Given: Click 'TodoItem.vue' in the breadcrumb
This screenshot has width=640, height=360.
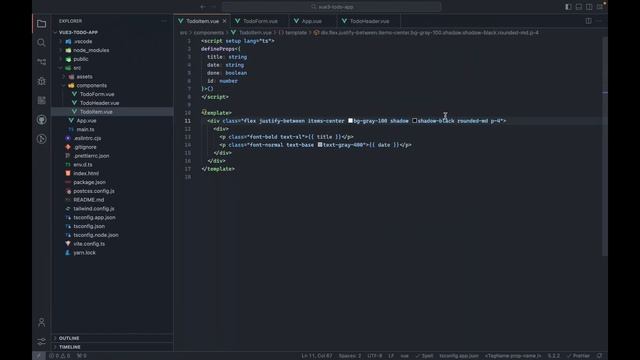Looking at the screenshot, I should 255,33.
